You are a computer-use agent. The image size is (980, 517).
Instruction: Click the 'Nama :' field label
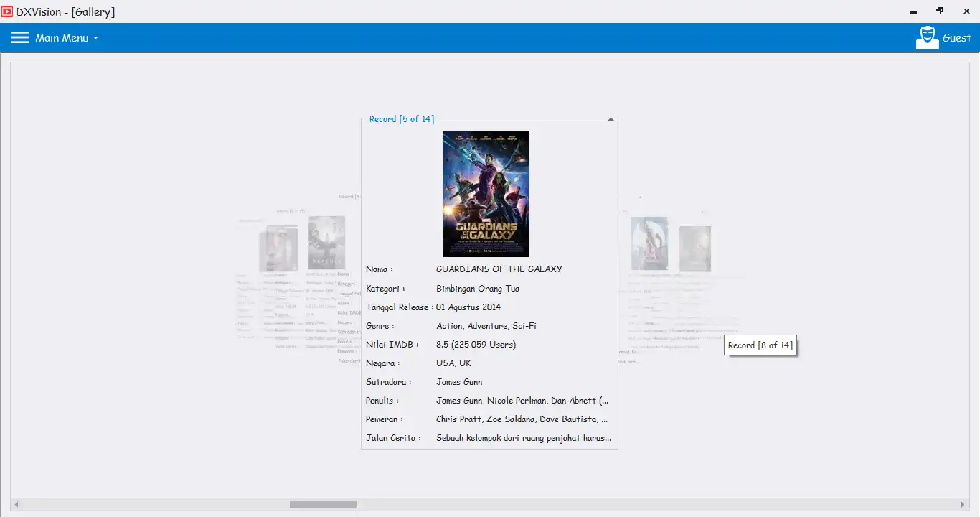tap(380, 269)
